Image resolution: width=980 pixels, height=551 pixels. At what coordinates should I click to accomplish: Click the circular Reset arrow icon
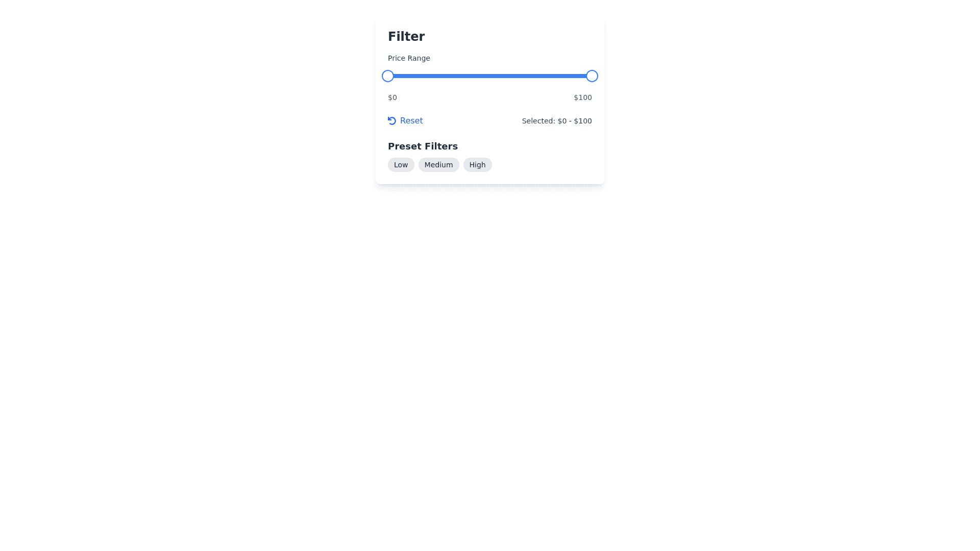point(391,121)
